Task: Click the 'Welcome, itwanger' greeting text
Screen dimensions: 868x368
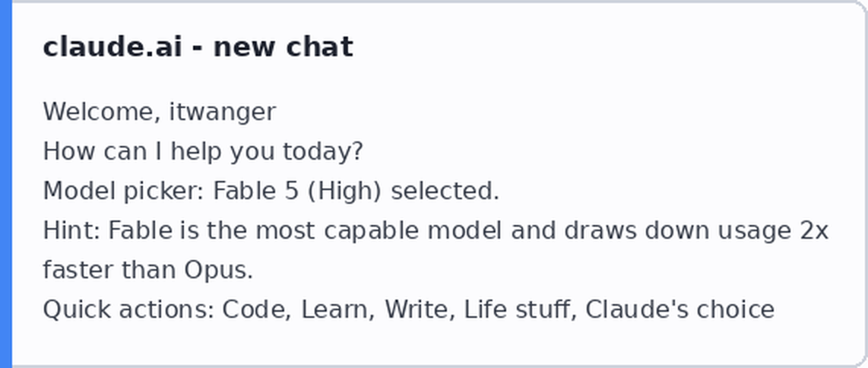Action: click(159, 113)
